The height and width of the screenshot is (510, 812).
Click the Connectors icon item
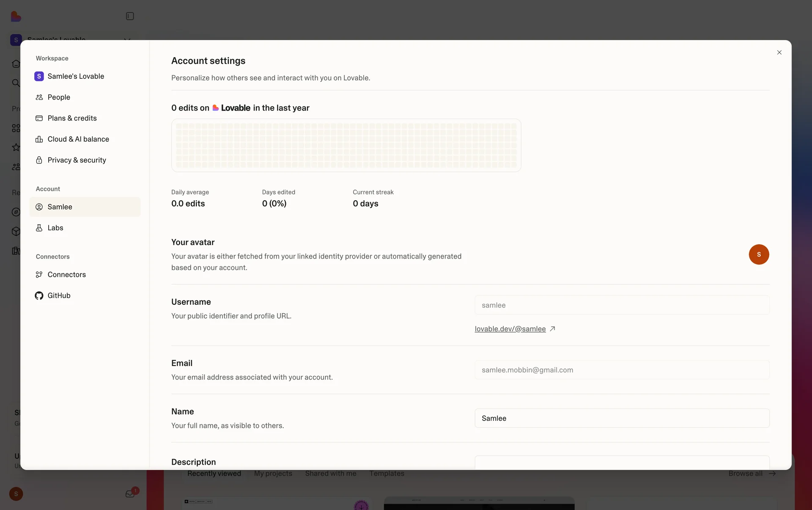(x=39, y=275)
